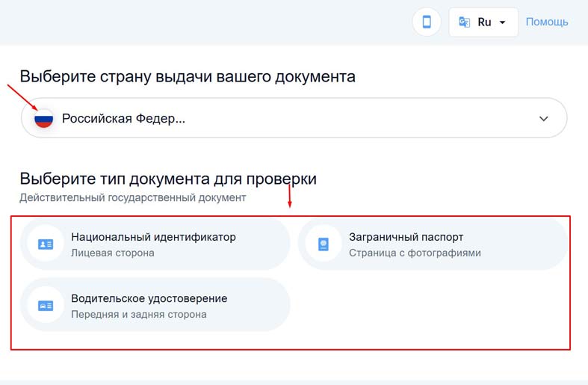588x385 pixels.
Task: Expand the country list with the chevron
Action: coord(544,118)
